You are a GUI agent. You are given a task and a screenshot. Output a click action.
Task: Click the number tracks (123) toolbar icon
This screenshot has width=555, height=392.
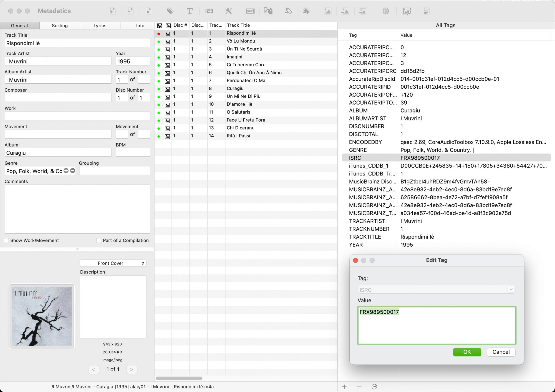tap(209, 11)
